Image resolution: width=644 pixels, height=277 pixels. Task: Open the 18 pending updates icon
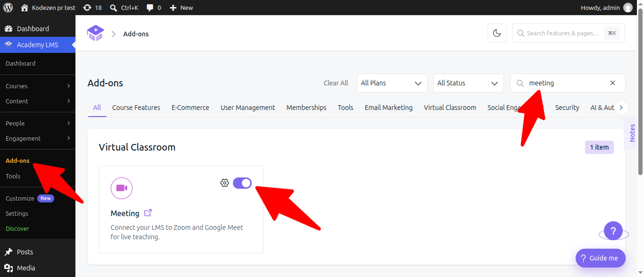pyautogui.click(x=92, y=8)
